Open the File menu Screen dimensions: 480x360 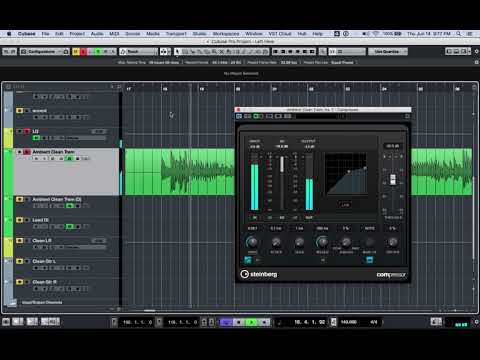(x=45, y=34)
